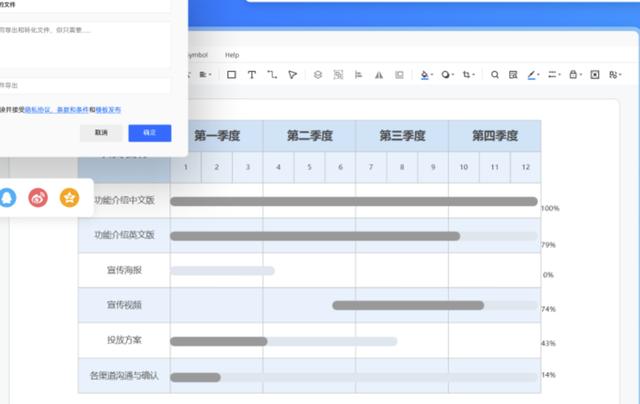640x404 pixels.
Task: Click the 功能介绍中文版 progress bar
Action: click(x=354, y=202)
